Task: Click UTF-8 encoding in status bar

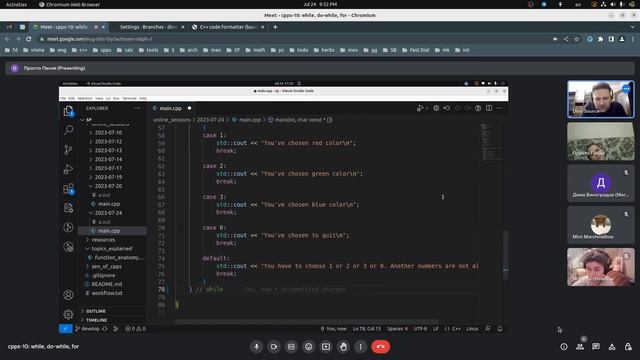Action: click(420, 329)
